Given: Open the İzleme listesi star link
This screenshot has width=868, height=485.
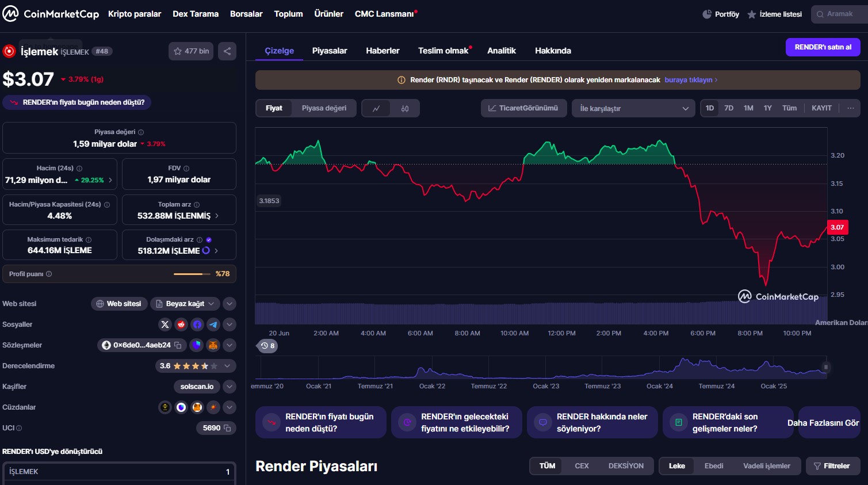Looking at the screenshot, I should pyautogui.click(x=774, y=14).
